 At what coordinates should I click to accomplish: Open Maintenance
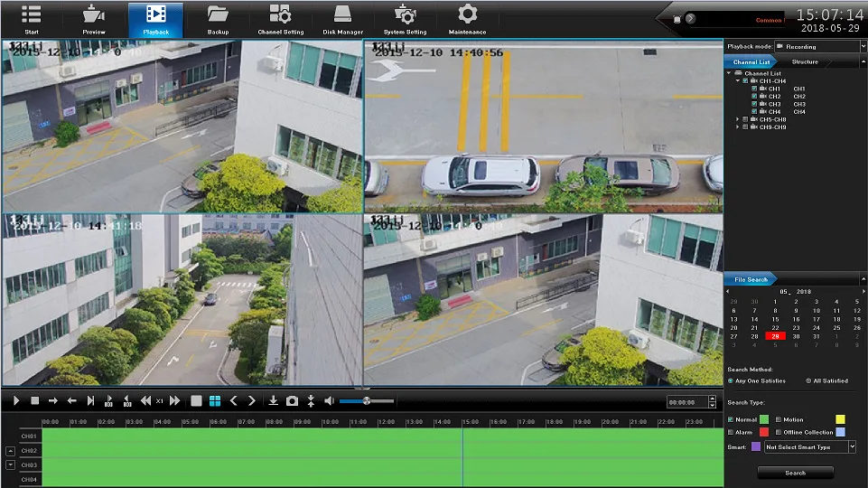pos(467,19)
